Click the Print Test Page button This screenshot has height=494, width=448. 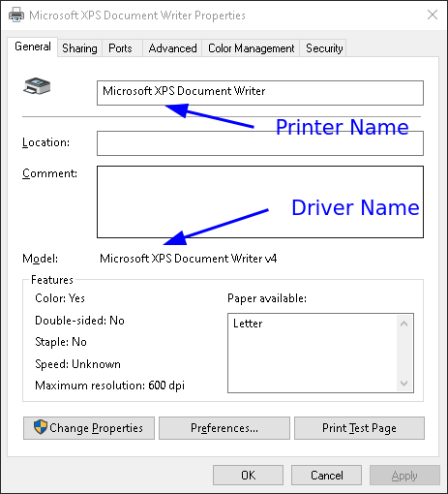(x=359, y=428)
